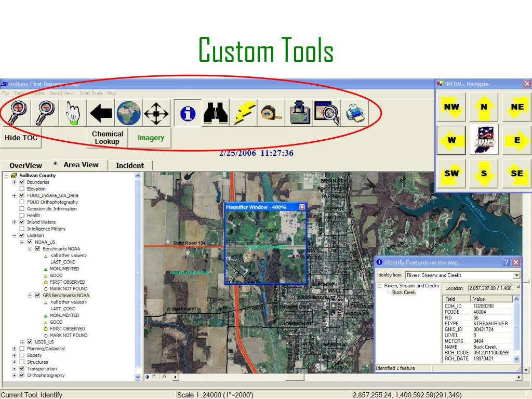Navigate west with W arrow
This screenshot has height=399, width=532.
[x=451, y=140]
